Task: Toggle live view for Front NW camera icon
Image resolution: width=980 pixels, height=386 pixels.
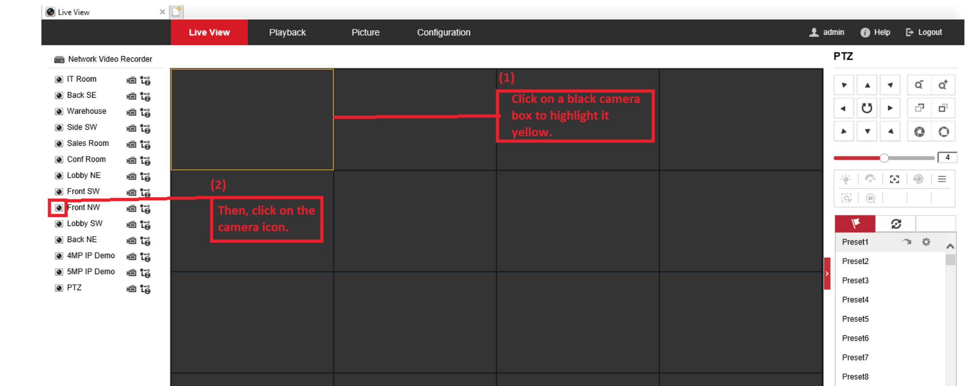Action: tap(59, 208)
